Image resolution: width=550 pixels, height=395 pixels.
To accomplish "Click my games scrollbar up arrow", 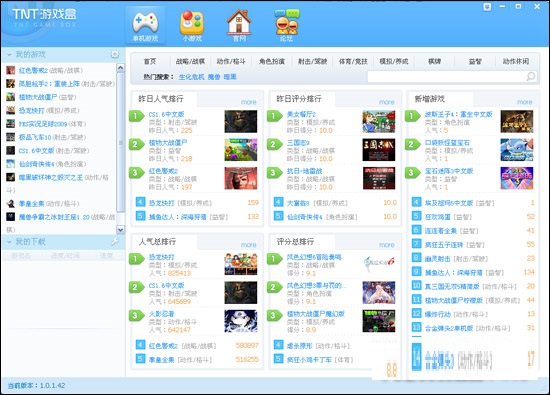I will (120, 68).
